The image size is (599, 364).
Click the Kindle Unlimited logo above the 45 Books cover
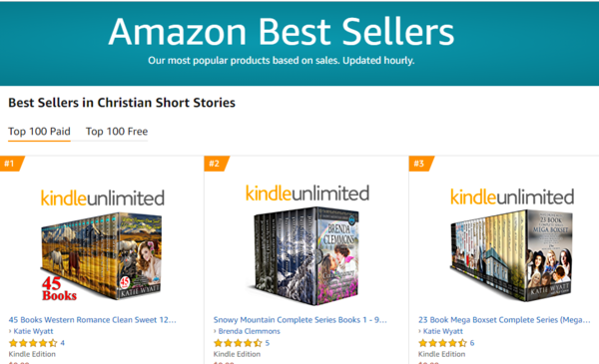pyautogui.click(x=103, y=198)
